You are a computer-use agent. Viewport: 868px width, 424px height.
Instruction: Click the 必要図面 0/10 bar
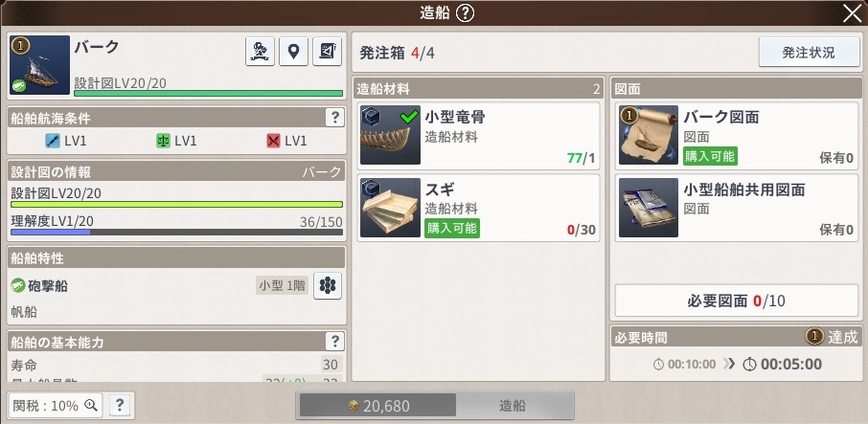pos(736,301)
